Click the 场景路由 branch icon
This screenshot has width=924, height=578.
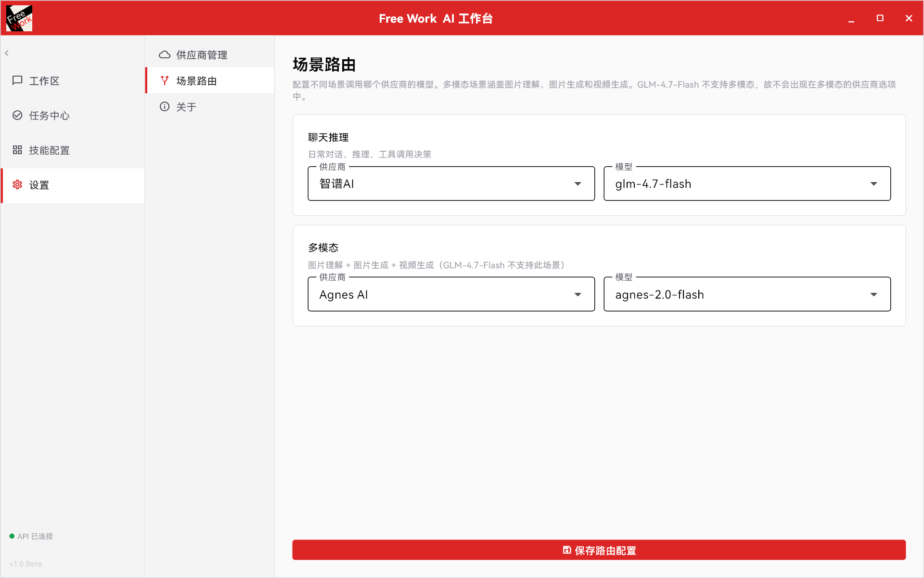coord(165,80)
